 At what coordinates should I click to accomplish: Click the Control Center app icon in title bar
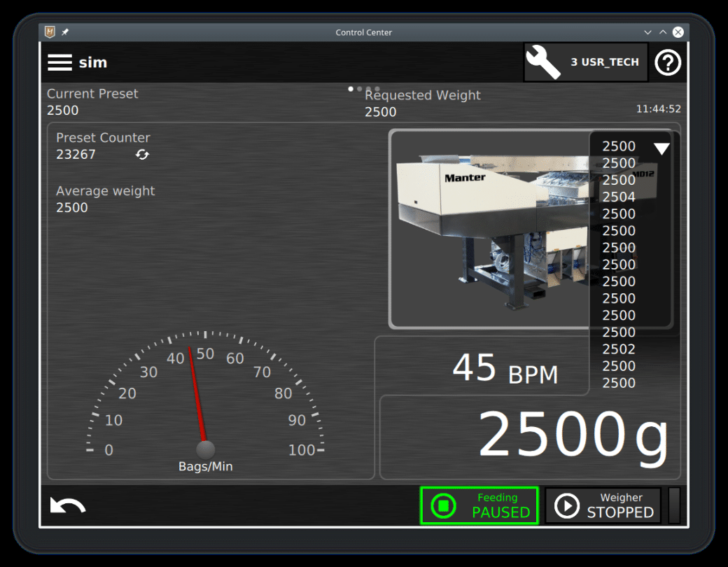click(x=50, y=32)
